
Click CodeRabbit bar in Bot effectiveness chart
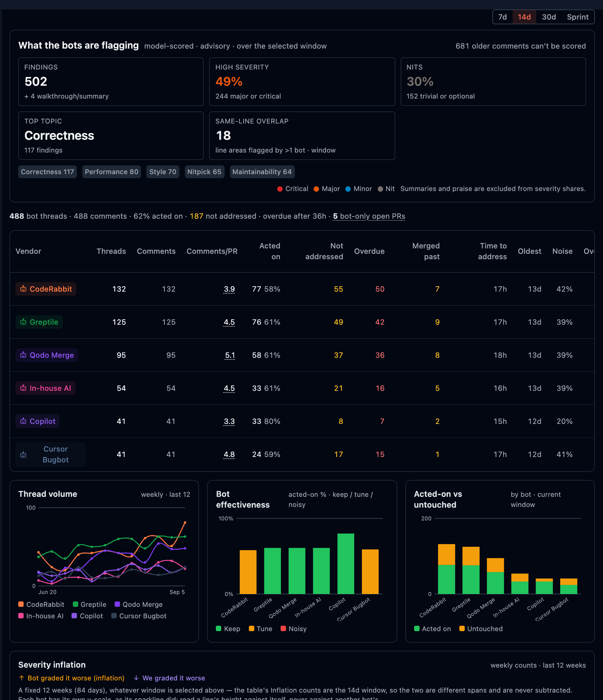pos(248,572)
